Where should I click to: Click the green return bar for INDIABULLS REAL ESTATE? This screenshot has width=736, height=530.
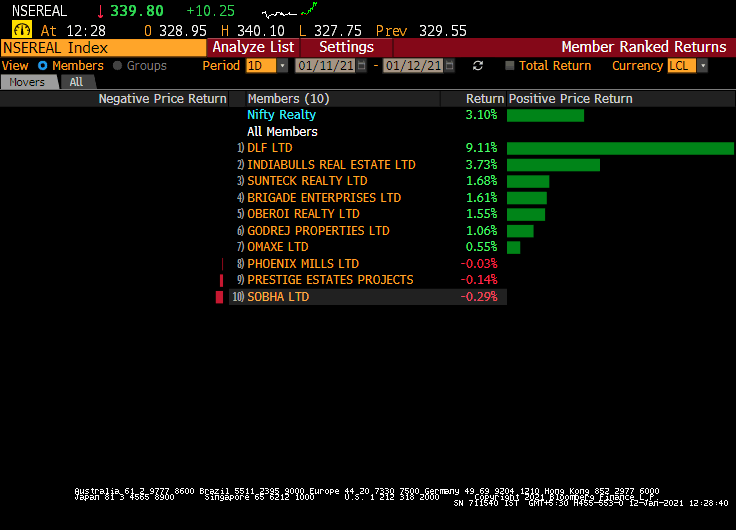pyautogui.click(x=553, y=165)
